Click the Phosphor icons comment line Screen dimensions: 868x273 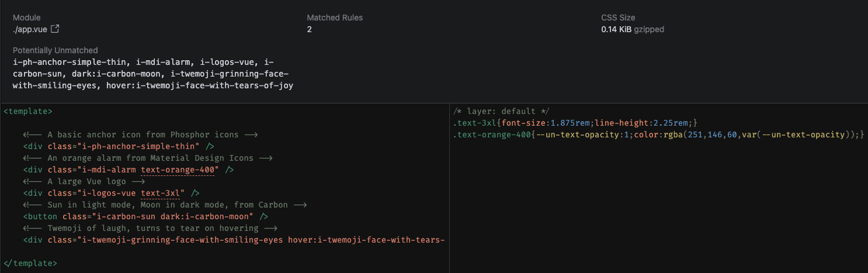(x=141, y=134)
